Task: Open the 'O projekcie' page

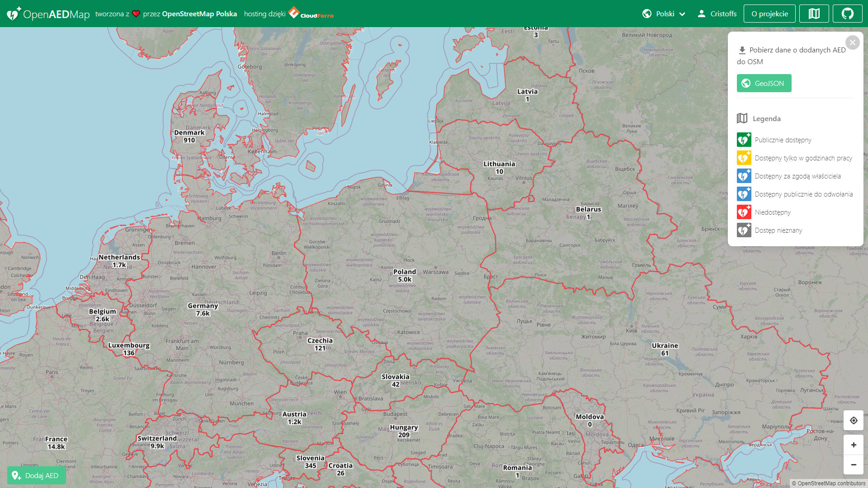Action: tap(769, 13)
